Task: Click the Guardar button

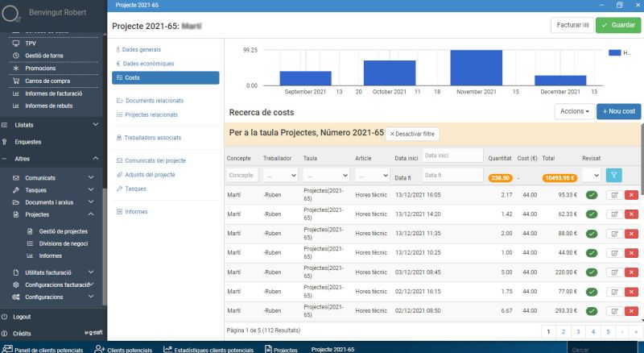Action: [618, 26]
